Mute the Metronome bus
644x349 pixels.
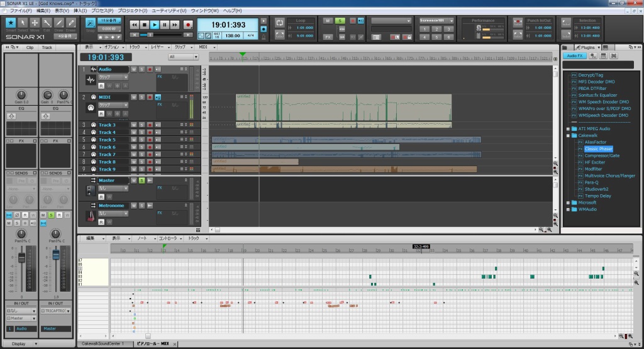coord(134,205)
